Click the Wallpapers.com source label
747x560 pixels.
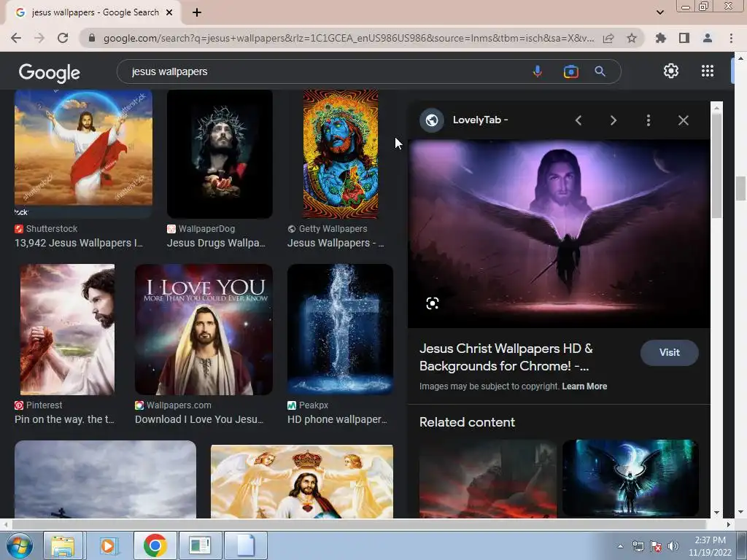pyautogui.click(x=179, y=405)
